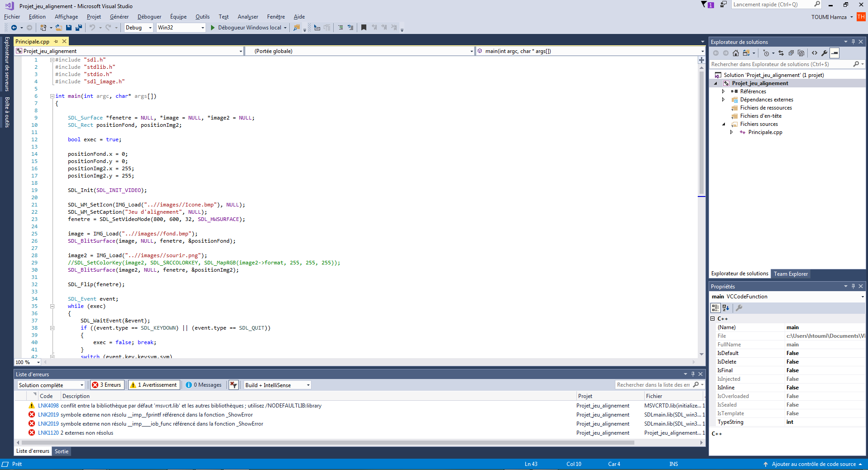Image resolution: width=868 pixels, height=470 pixels.
Task: Toggle auto-hide pin on Liste d'erreurs panel
Action: click(693, 374)
